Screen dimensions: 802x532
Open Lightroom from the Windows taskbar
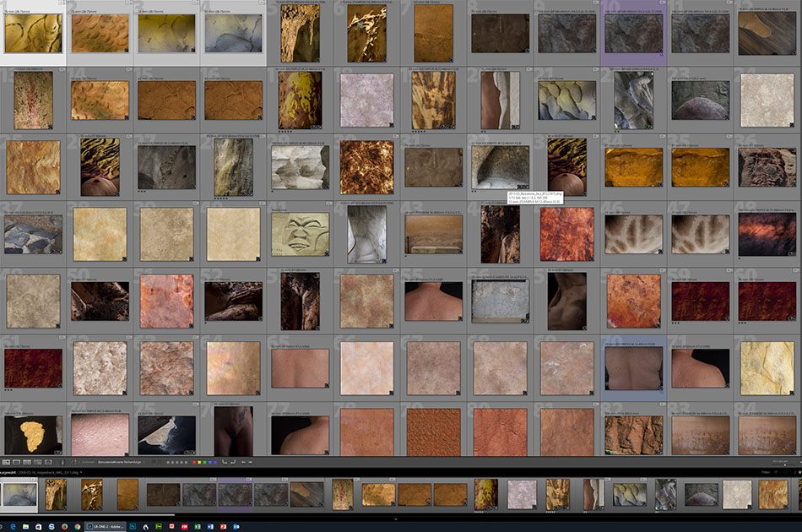point(106,526)
